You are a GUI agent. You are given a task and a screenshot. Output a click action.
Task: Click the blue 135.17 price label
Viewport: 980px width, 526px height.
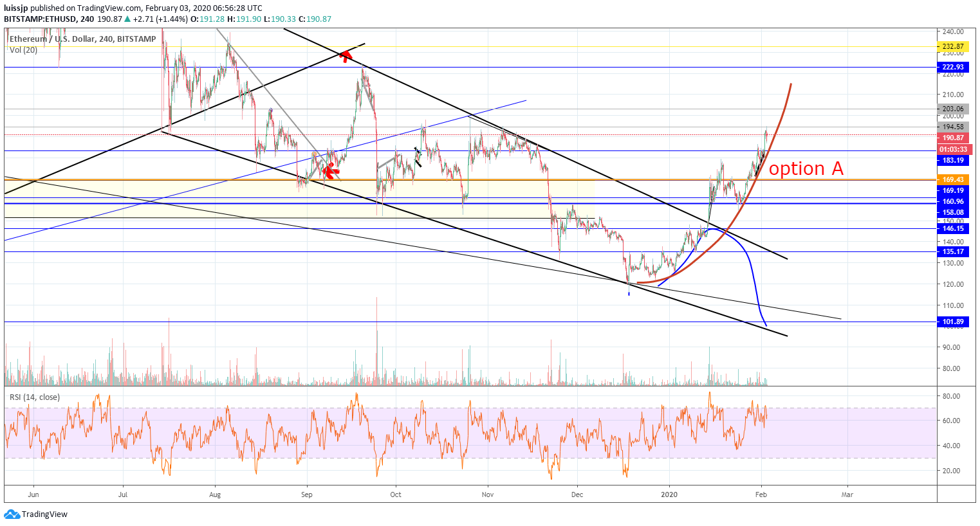(952, 251)
